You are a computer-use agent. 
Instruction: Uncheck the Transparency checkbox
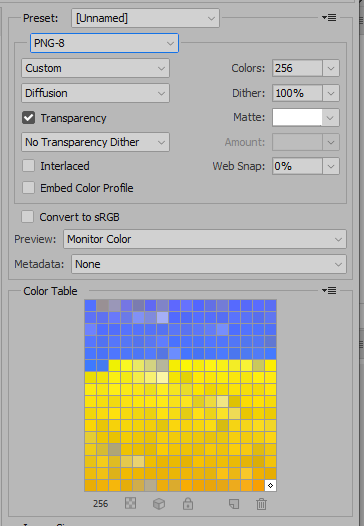pos(29,118)
